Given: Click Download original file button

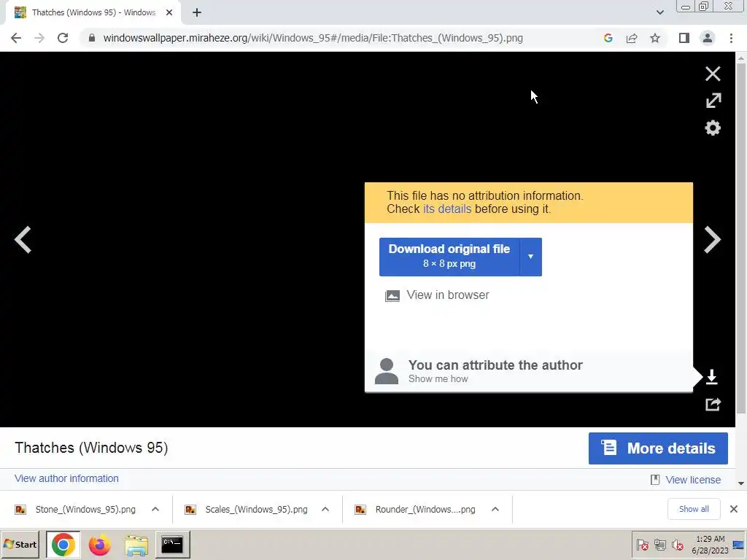Looking at the screenshot, I should click(449, 257).
